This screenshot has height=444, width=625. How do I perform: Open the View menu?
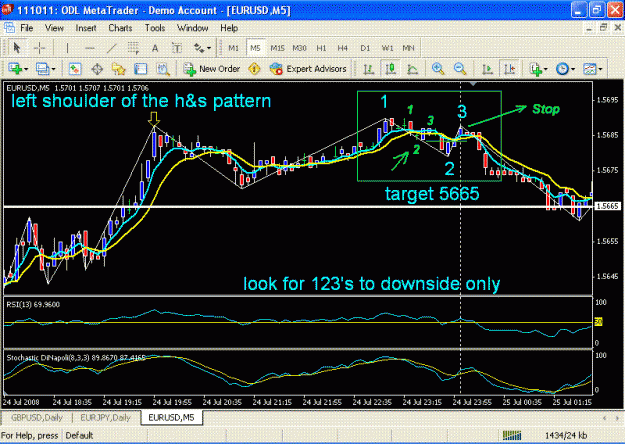coord(54,28)
